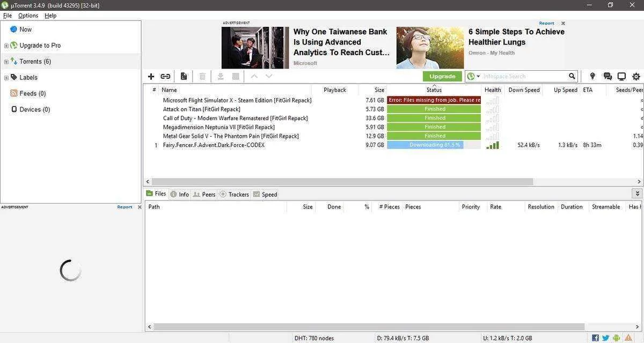The height and width of the screenshot is (343, 644).
Task: Click the Add Torrent from URL link icon
Action: click(x=165, y=76)
